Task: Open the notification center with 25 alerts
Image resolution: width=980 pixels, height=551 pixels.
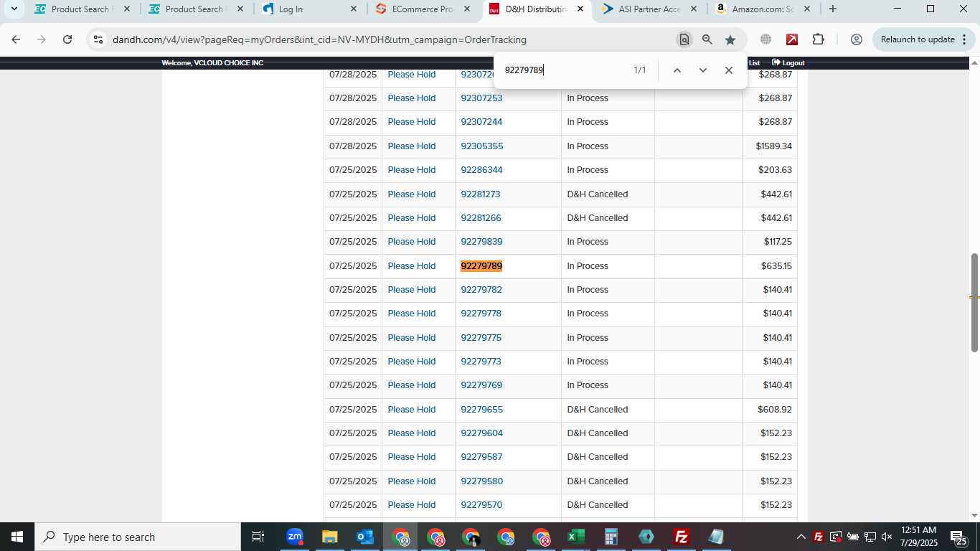Action: click(959, 537)
